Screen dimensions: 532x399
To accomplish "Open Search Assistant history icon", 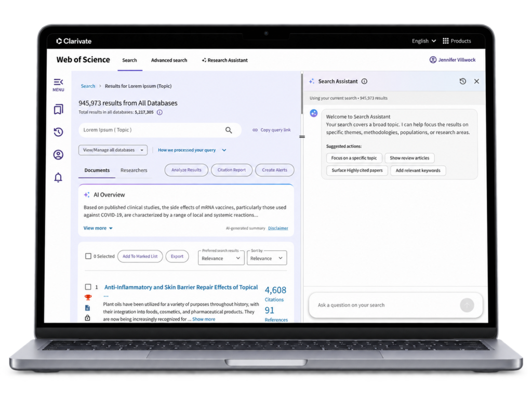I will tap(463, 82).
